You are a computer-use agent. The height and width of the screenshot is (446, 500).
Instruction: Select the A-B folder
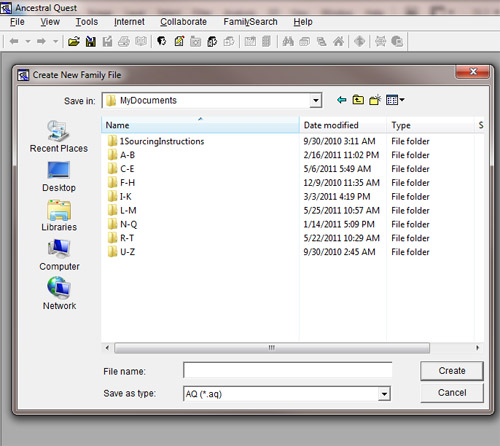(x=121, y=155)
